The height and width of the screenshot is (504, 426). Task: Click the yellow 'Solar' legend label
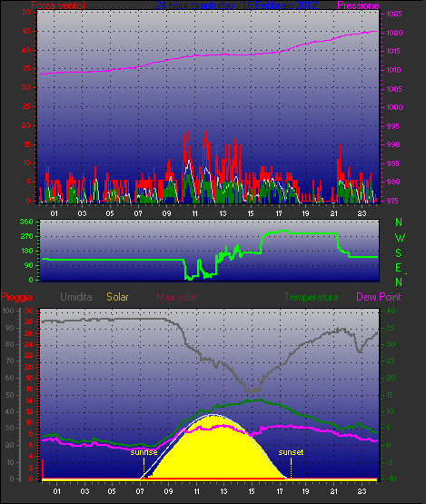click(x=117, y=297)
